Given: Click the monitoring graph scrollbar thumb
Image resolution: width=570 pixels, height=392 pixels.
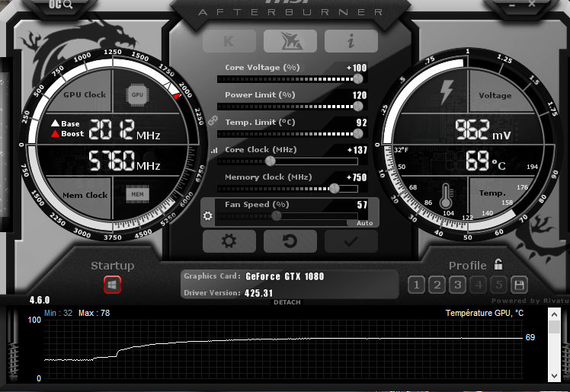Looking at the screenshot, I should [554, 327].
